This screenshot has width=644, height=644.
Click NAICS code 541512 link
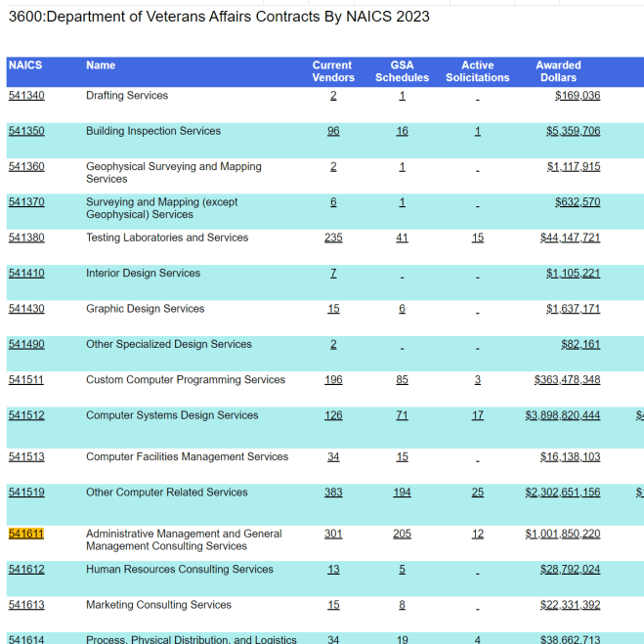point(26,415)
